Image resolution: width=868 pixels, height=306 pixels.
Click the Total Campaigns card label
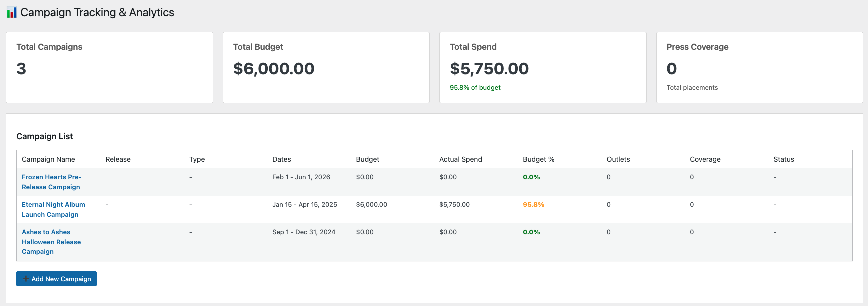pyautogui.click(x=49, y=47)
